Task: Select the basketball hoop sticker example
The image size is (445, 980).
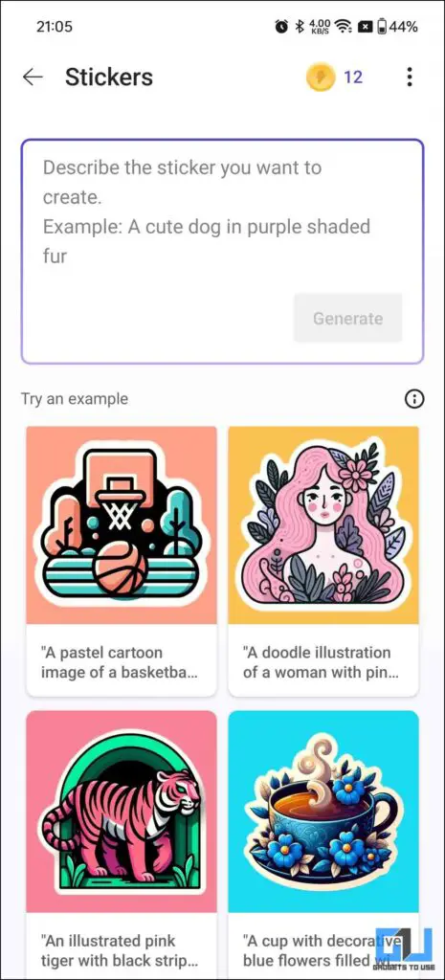Action: pyautogui.click(x=122, y=525)
